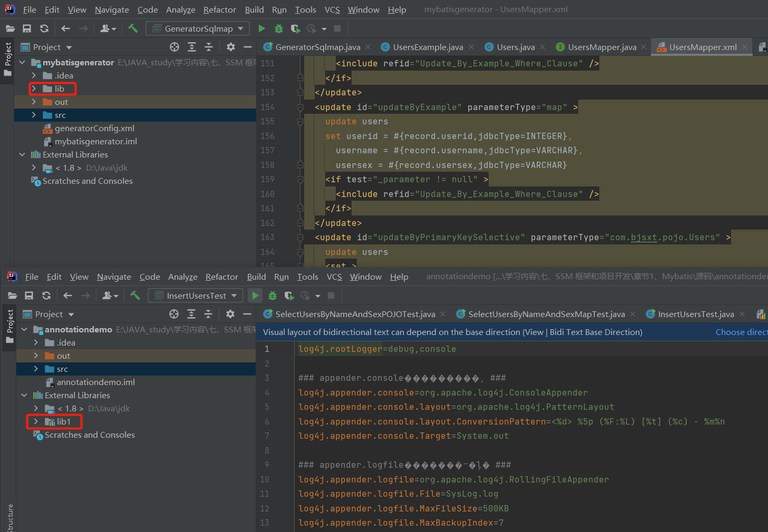768x532 pixels.
Task: Click Choose direction link in bidi notification
Action: 741,332
